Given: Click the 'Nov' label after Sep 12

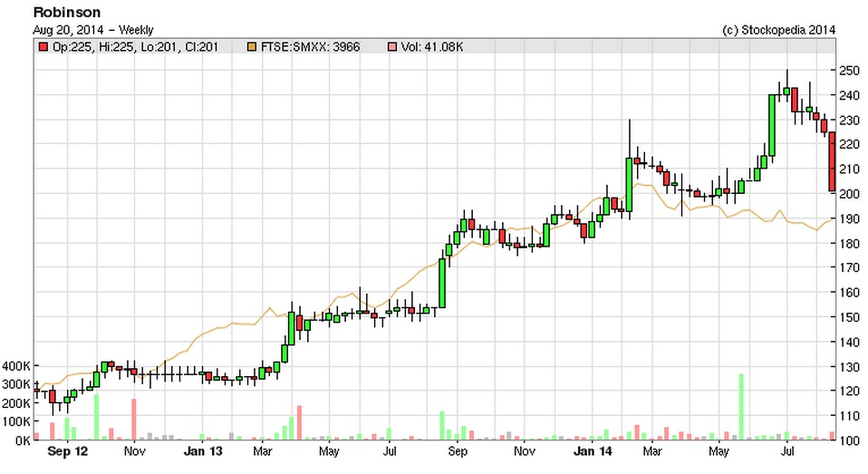Looking at the screenshot, I should tap(134, 451).
